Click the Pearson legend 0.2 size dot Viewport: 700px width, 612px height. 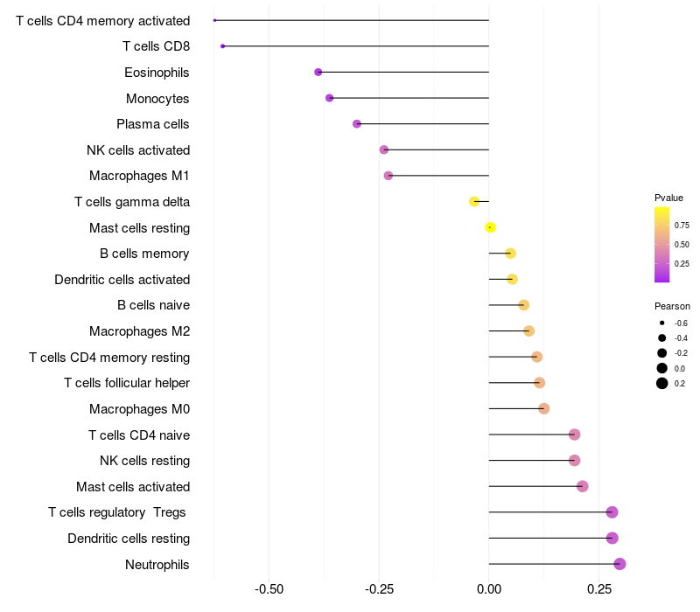(662, 383)
